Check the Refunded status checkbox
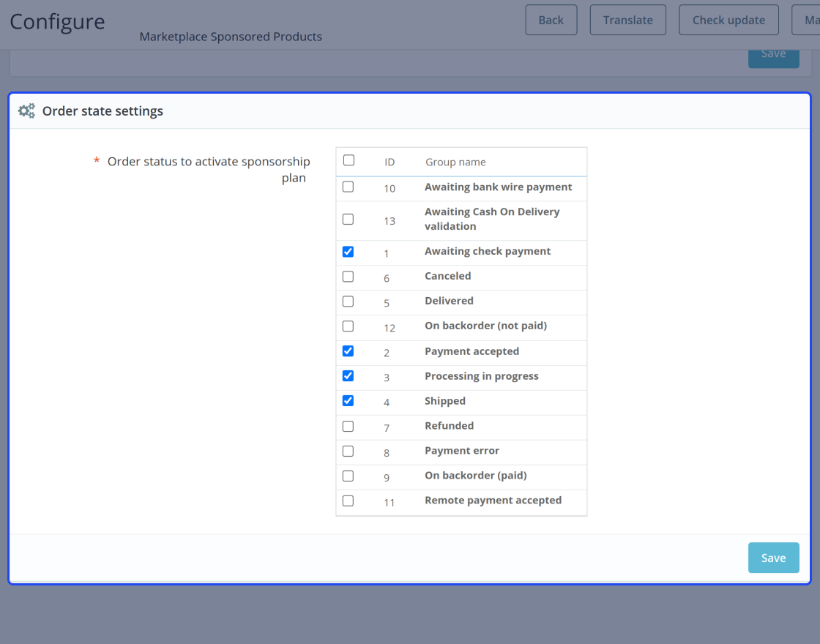 coord(348,427)
